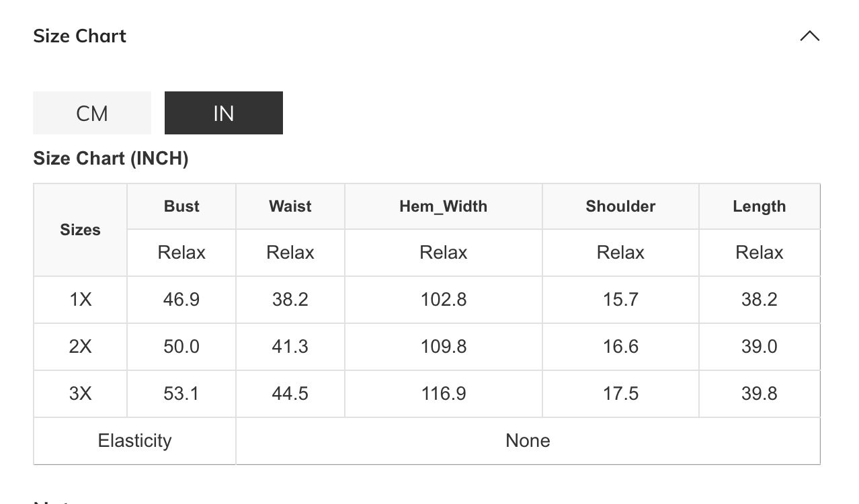The image size is (859, 504).
Task: Click the Elasticity value None
Action: click(528, 441)
